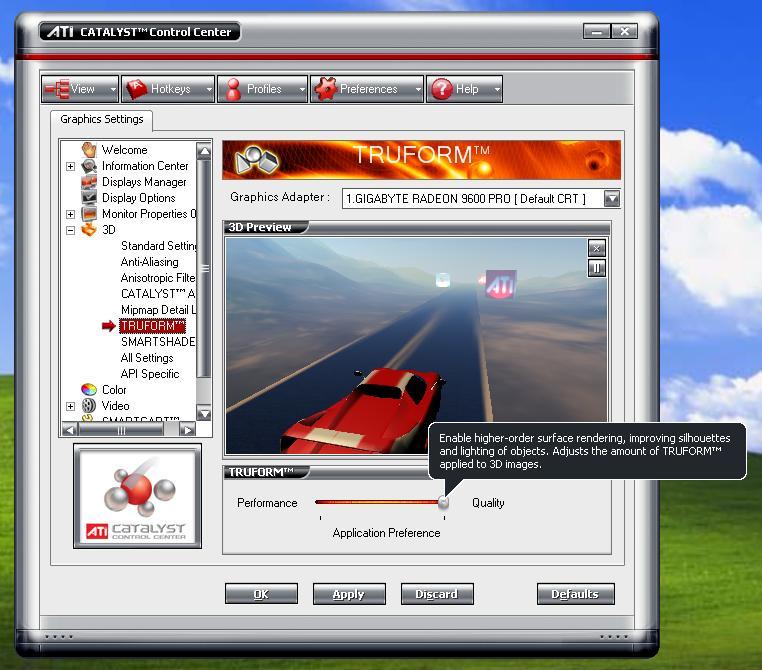Select the TRUFORM tree item
This screenshot has height=670, width=762.
point(153,326)
